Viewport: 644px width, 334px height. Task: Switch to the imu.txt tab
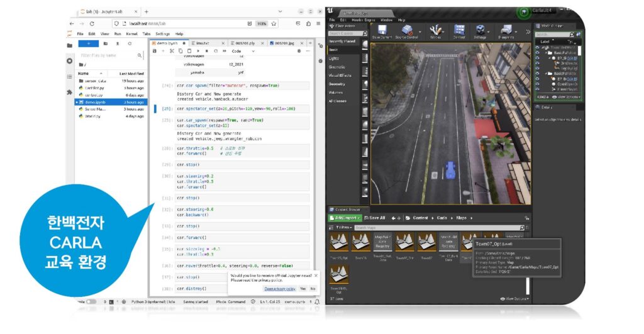208,43
